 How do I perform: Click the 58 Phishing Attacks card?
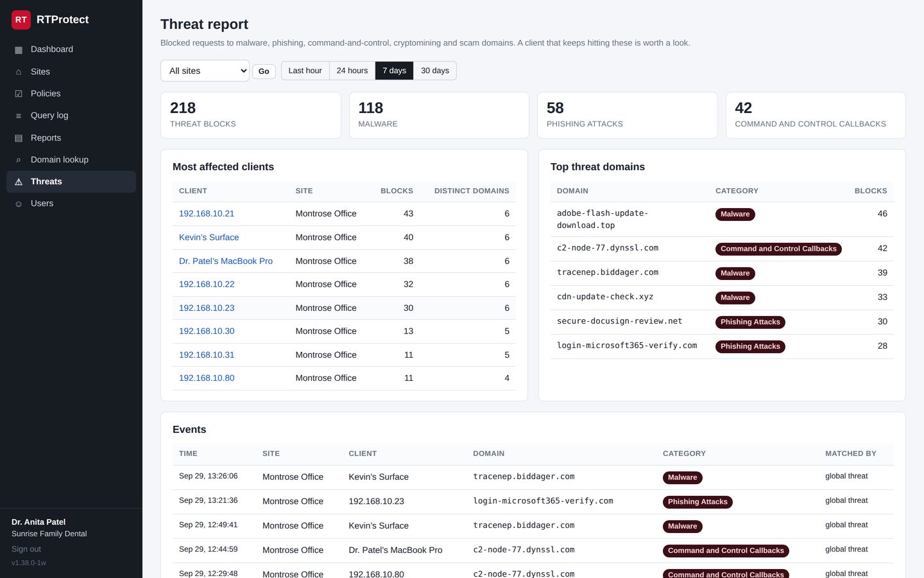(x=628, y=115)
